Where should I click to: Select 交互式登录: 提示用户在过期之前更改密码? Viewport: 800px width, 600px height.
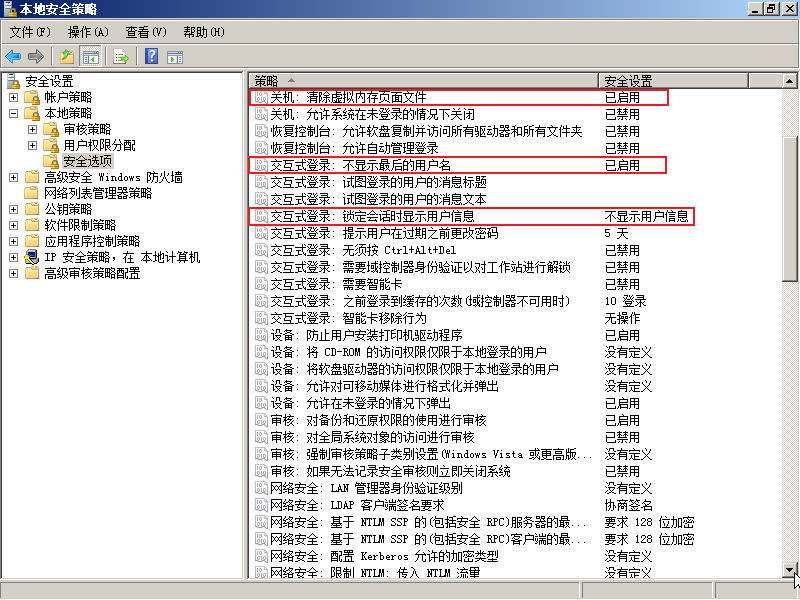coord(384,233)
